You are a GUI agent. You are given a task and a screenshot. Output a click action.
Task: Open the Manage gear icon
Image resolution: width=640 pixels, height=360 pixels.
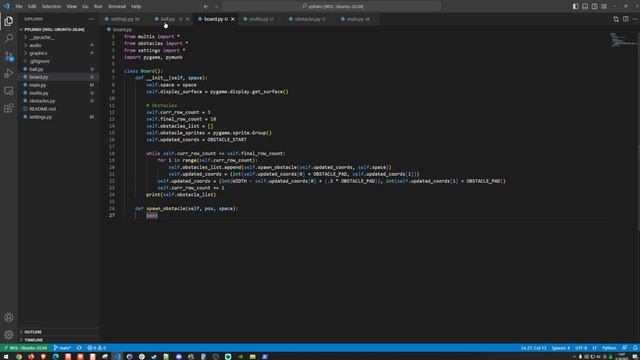click(9, 335)
